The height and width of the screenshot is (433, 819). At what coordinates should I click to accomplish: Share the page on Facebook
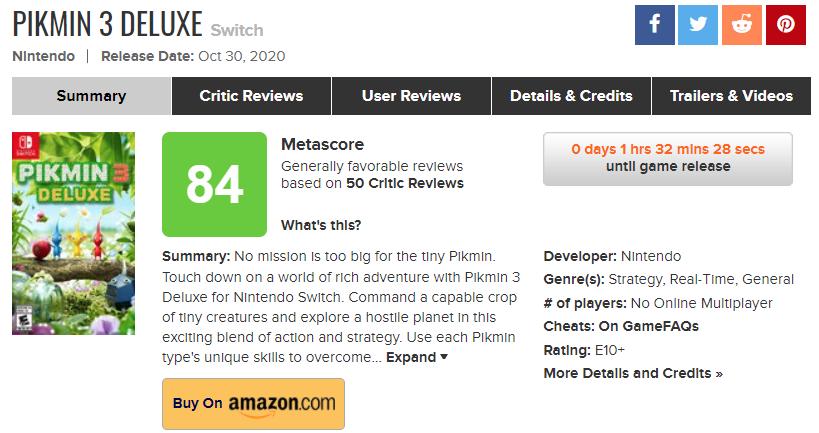[x=655, y=25]
